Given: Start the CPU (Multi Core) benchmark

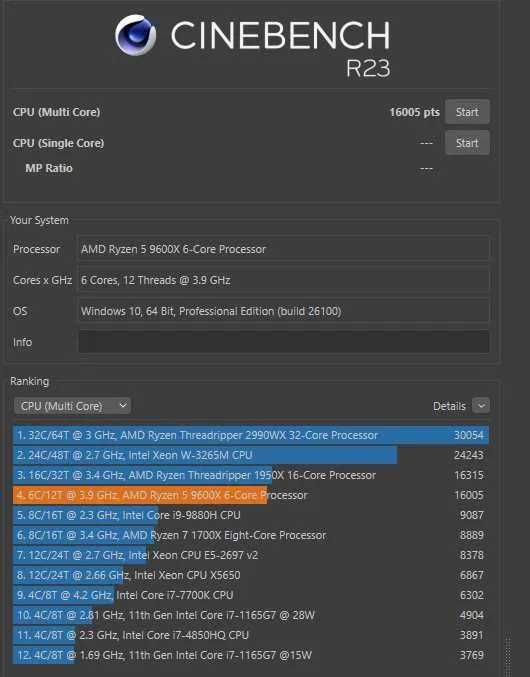Looking at the screenshot, I should tap(467, 112).
